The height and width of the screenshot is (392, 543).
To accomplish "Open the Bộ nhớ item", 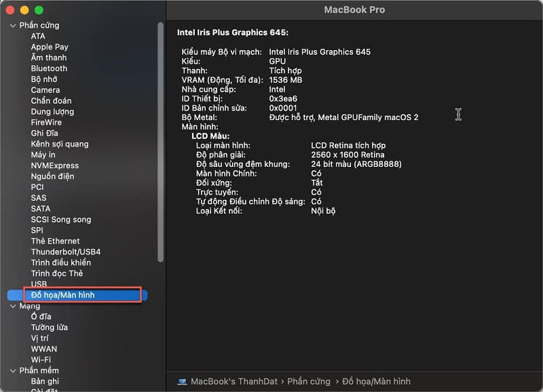I will coord(44,79).
